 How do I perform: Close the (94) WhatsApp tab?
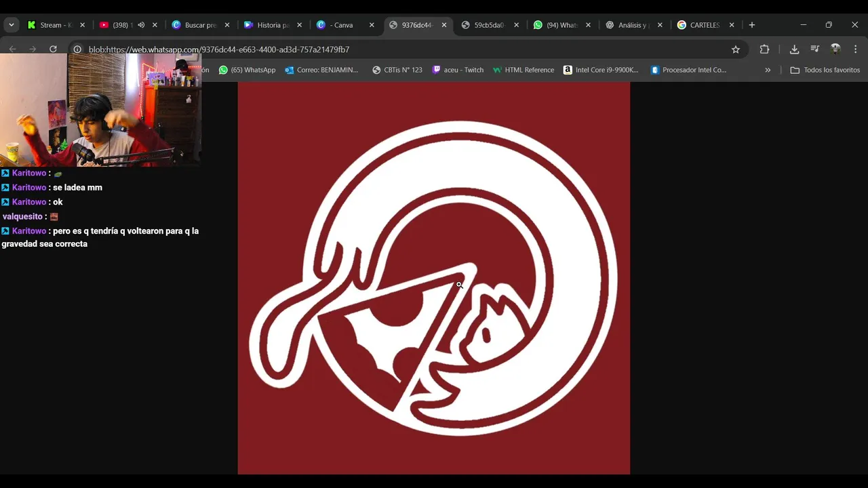click(588, 25)
